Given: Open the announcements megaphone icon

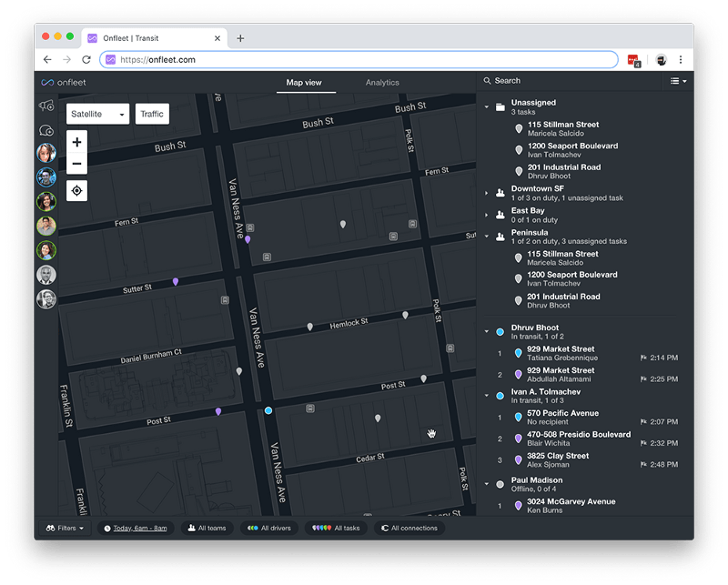Looking at the screenshot, I should tap(46, 106).
